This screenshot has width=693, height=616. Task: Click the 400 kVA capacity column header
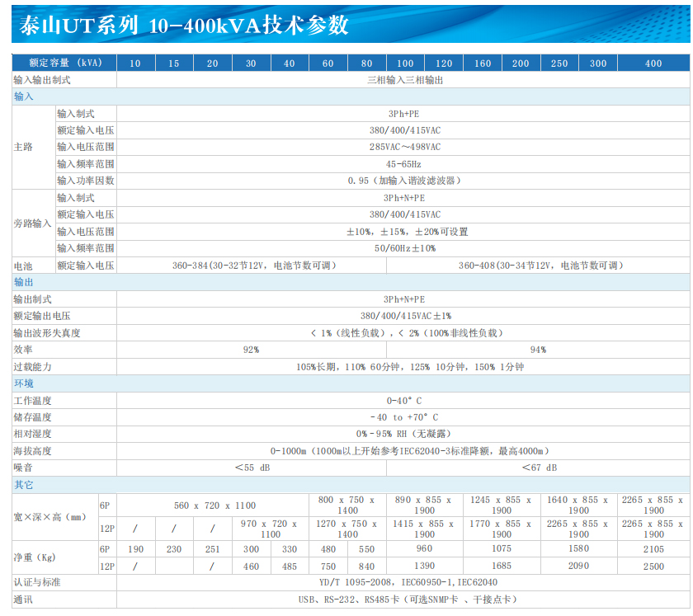point(653,63)
